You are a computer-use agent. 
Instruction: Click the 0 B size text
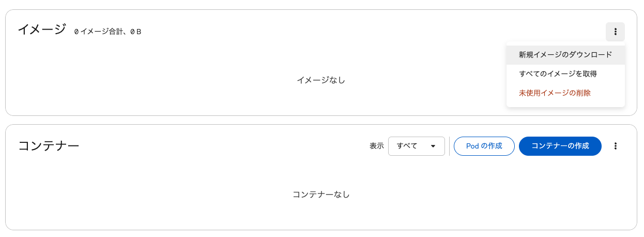coord(136,32)
